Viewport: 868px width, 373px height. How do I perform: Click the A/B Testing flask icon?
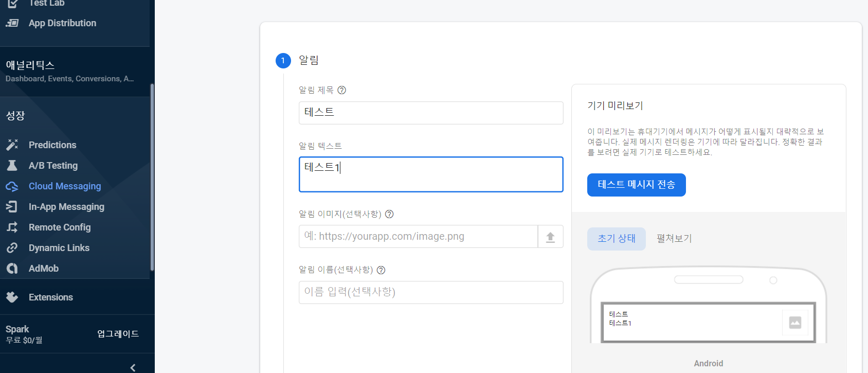pos(12,165)
